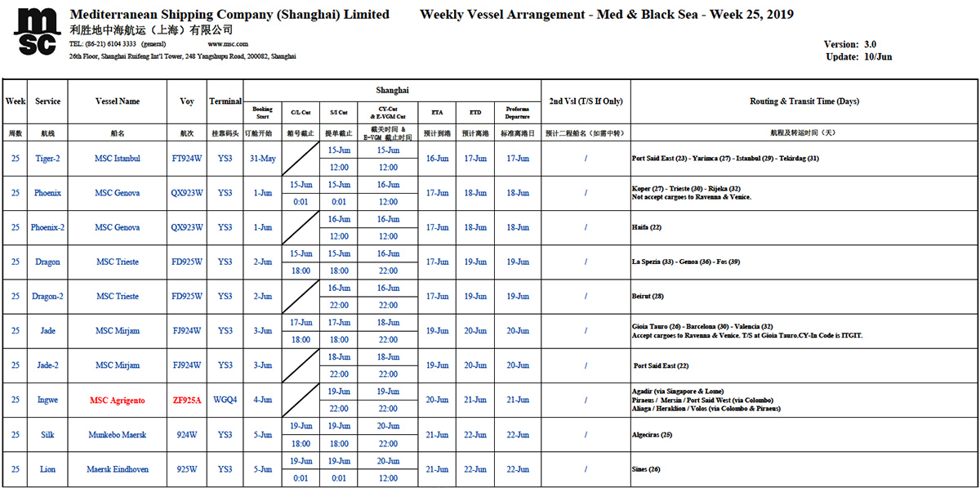Click the 31-May booking start date
This screenshot has width=980, height=488.
[x=262, y=159]
